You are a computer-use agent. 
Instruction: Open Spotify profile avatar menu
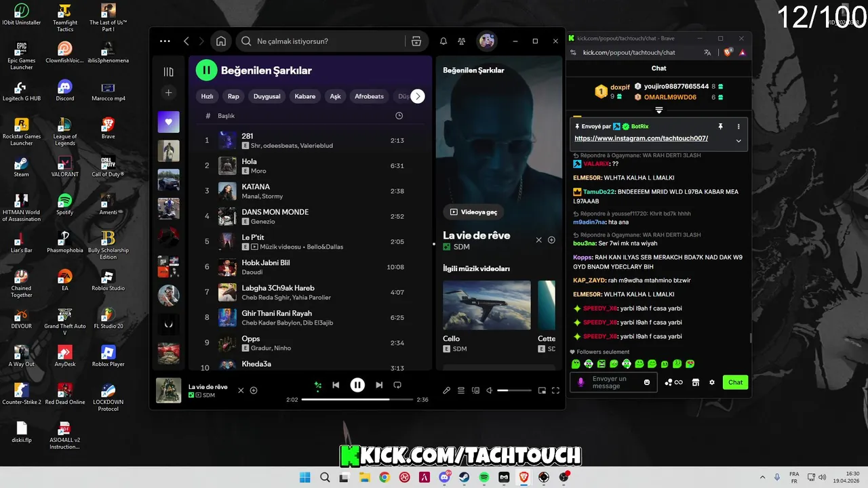pos(487,41)
